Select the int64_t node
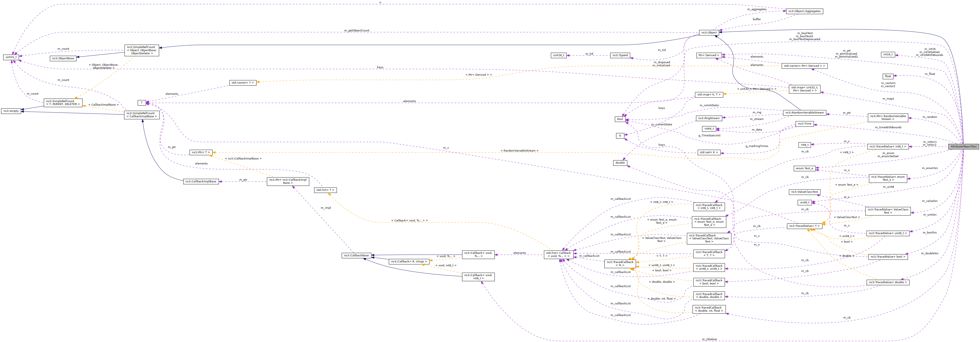This screenshot has height=342, width=980. 709,129
